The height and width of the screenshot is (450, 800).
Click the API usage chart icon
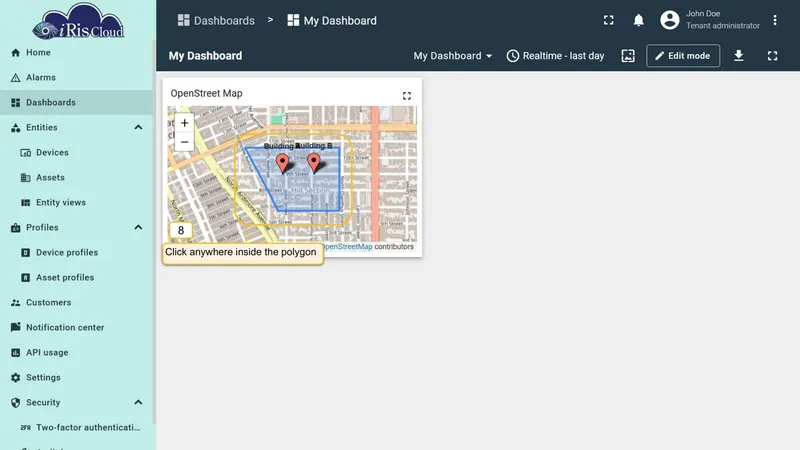coord(16,353)
